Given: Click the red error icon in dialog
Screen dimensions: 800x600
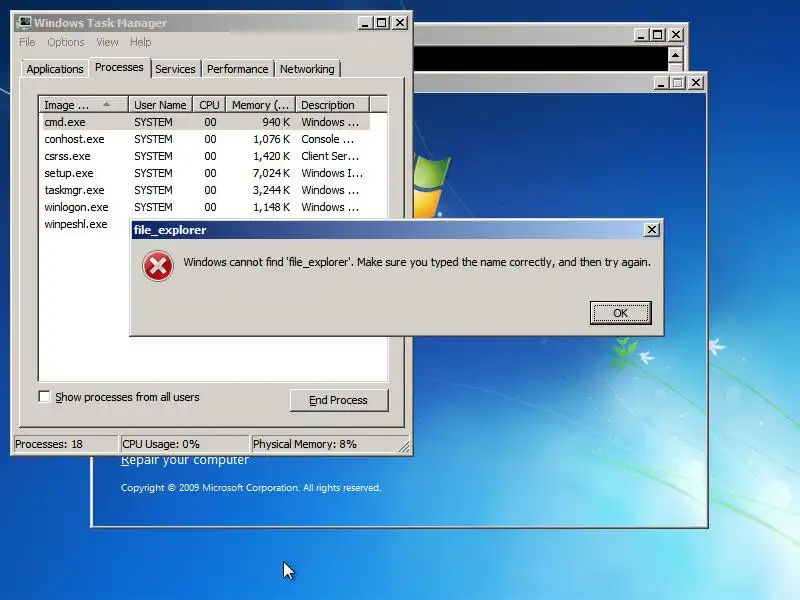Looking at the screenshot, I should (x=158, y=266).
